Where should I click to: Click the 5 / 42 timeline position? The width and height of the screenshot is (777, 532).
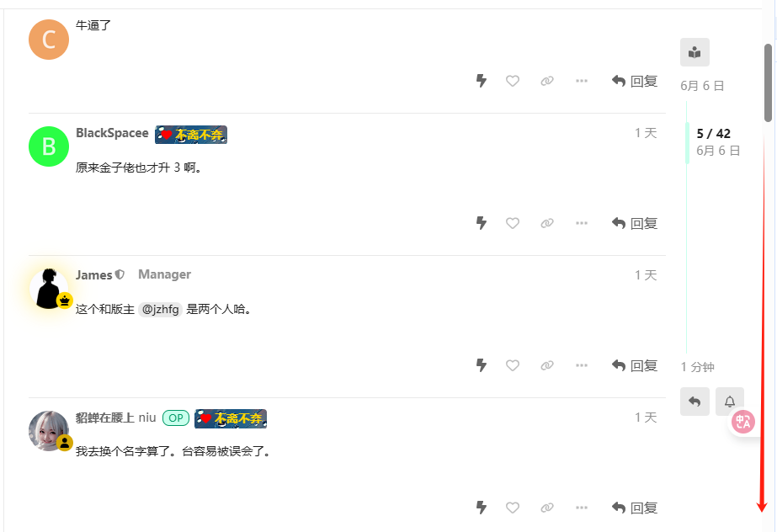[713, 134]
